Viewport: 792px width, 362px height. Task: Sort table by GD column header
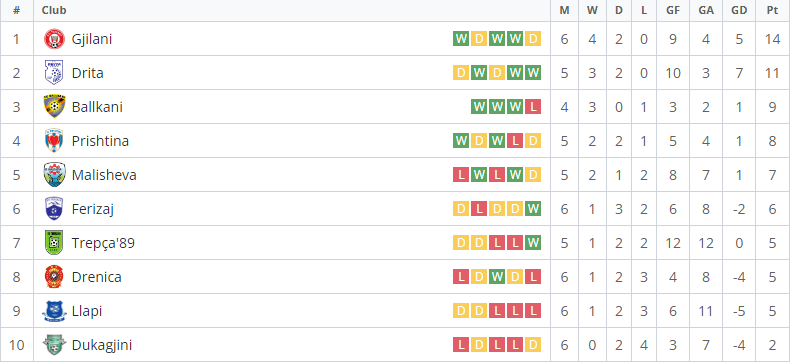pyautogui.click(x=738, y=10)
